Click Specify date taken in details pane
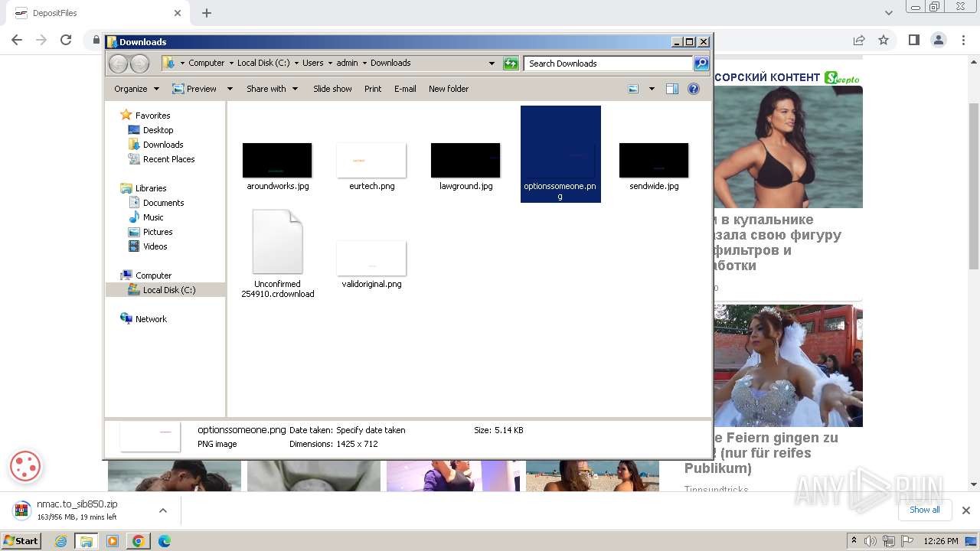This screenshot has height=551, width=980. click(x=371, y=430)
